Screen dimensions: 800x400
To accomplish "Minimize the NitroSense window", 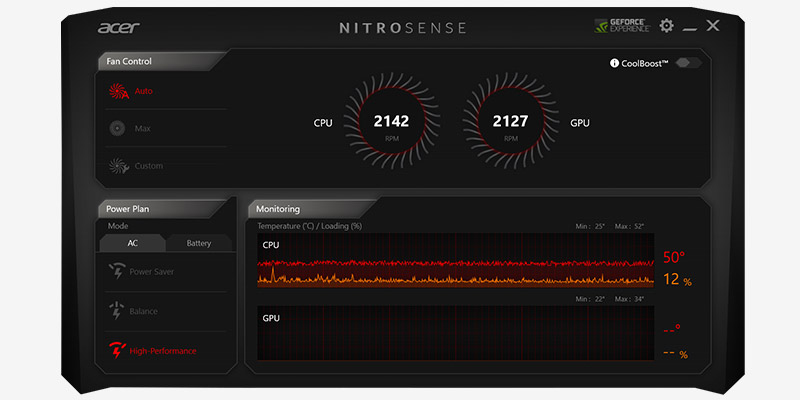I will [690, 30].
